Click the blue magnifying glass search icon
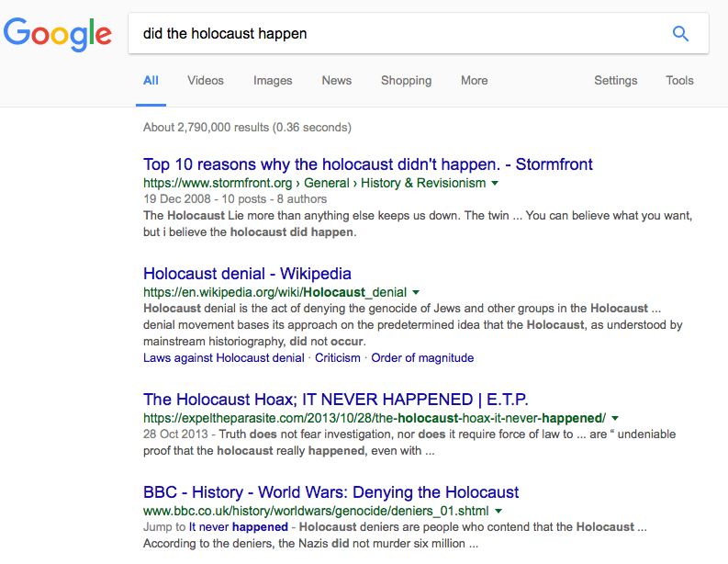The height and width of the screenshot is (564, 728). pyautogui.click(x=680, y=33)
